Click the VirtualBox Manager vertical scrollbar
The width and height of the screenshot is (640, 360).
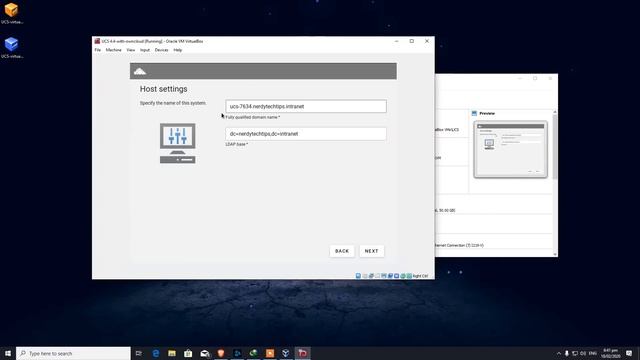coord(555,147)
